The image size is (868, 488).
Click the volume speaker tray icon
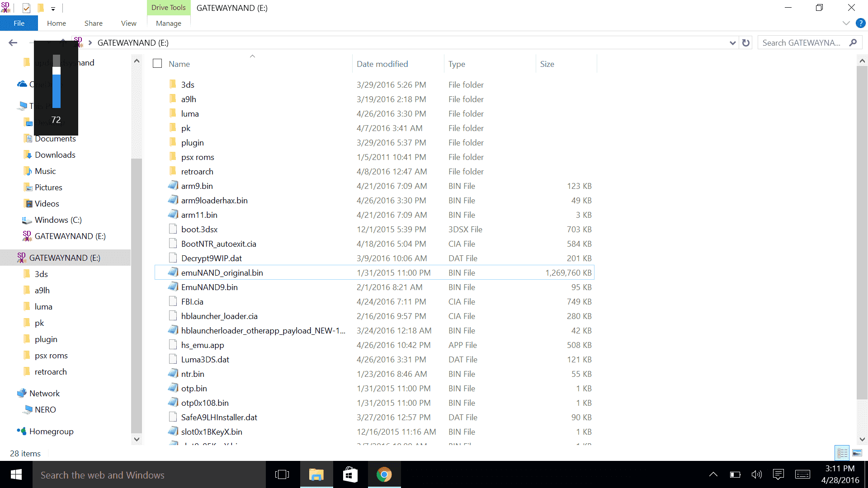(x=756, y=474)
